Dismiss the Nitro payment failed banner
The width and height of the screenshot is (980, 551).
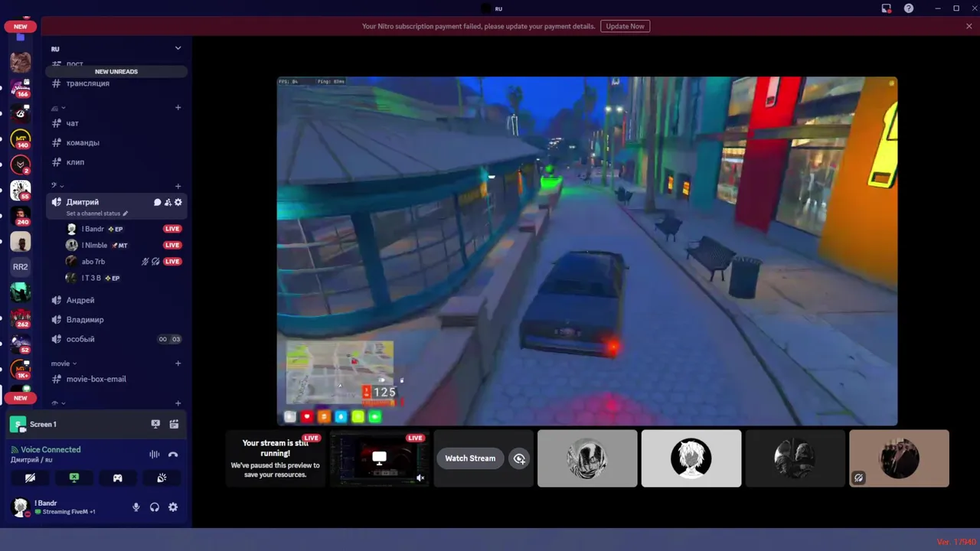[969, 26]
